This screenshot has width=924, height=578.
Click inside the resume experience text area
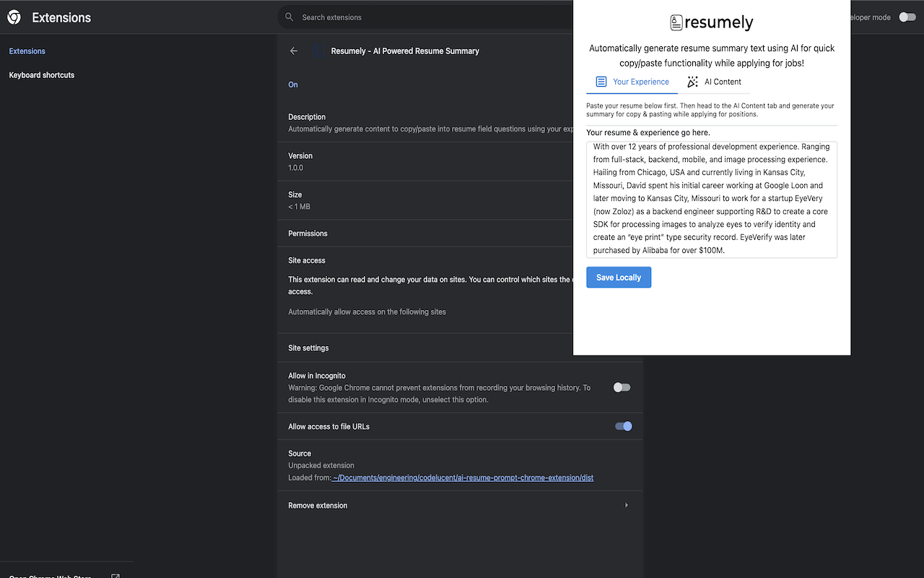click(x=711, y=199)
